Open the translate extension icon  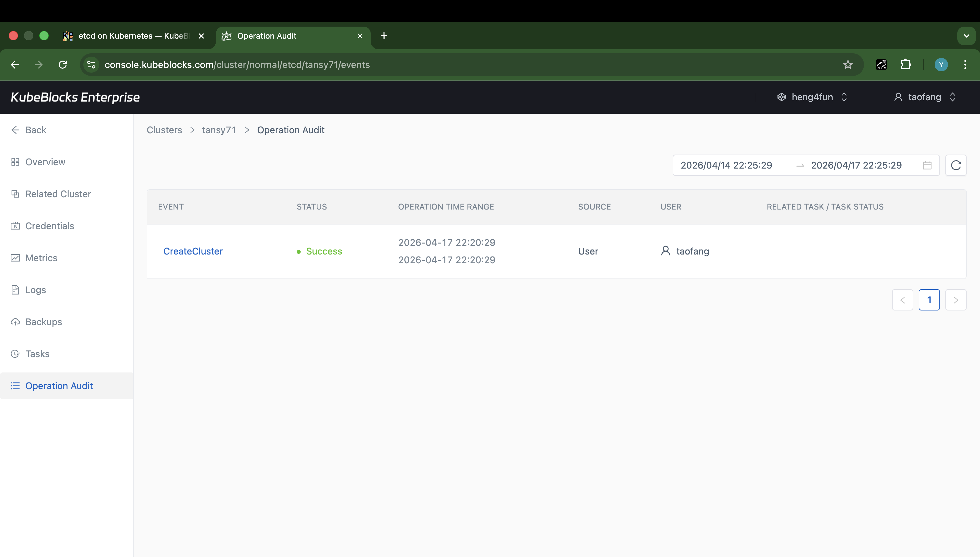pos(881,65)
